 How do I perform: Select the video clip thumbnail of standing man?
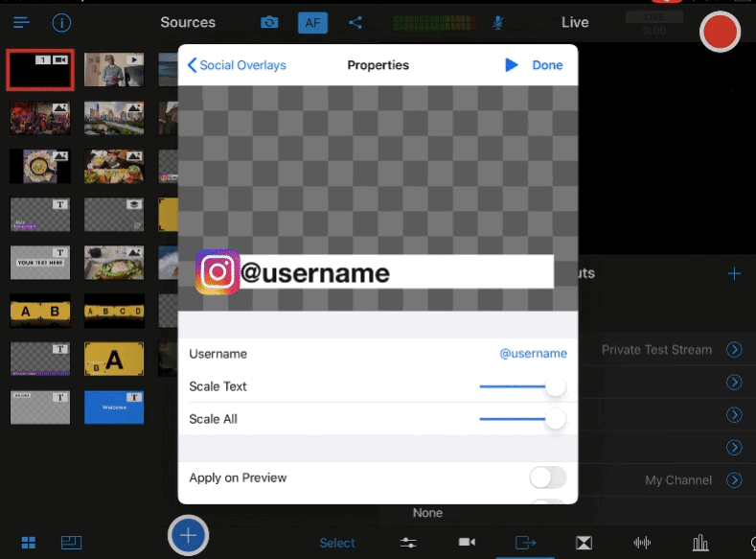click(114, 70)
